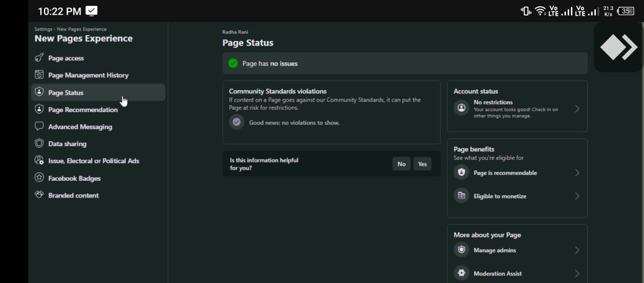
Task: Expand No restrictions account status chevron
Action: point(577,108)
